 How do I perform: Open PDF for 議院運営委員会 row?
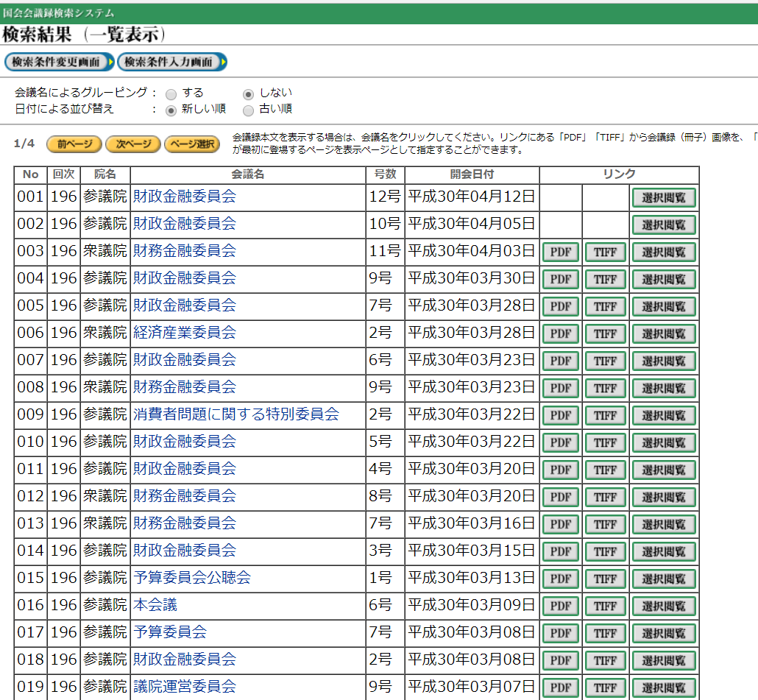[561, 687]
